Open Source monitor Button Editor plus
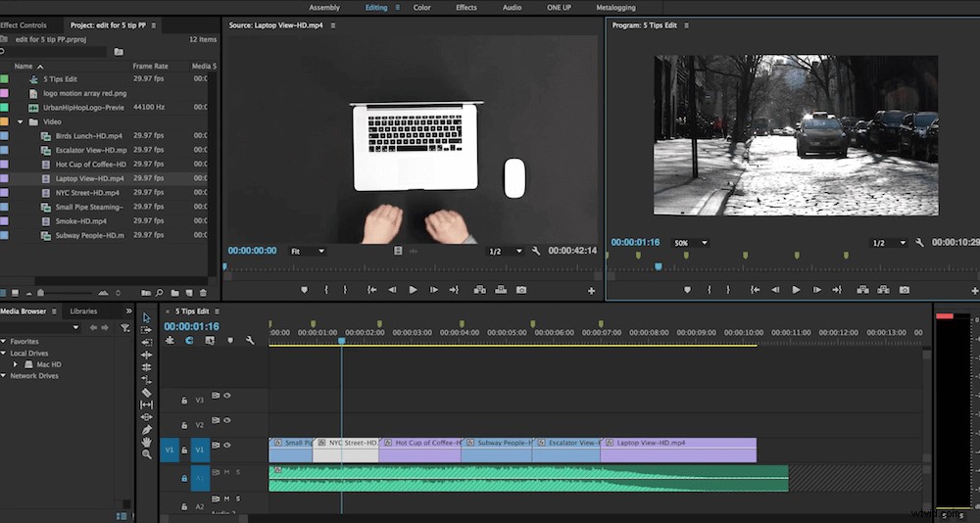 591,291
